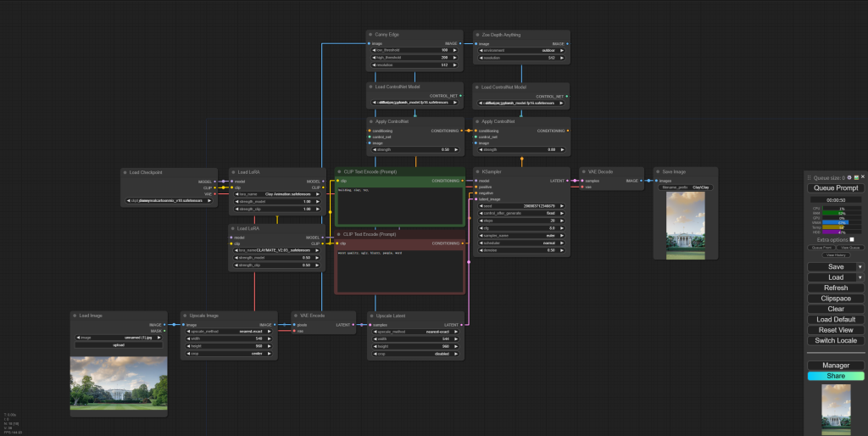This screenshot has height=436, width=868.
Task: Collapse the Save Image node via its dot
Action: pyautogui.click(x=658, y=171)
